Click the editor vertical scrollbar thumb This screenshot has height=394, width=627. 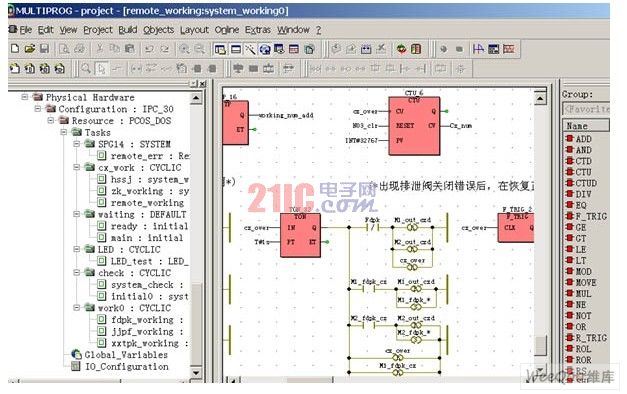[x=540, y=346]
